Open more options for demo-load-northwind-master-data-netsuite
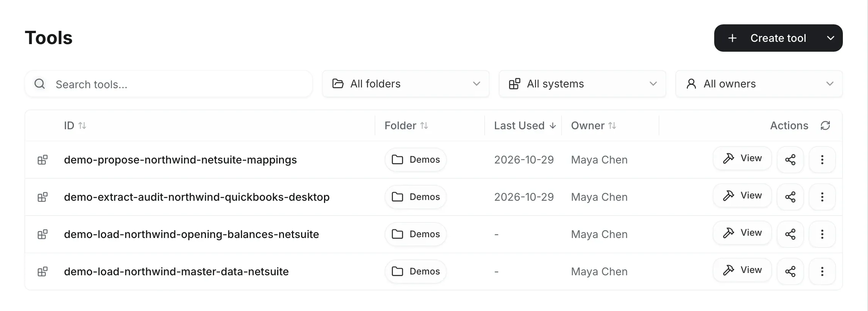This screenshot has width=868, height=311. click(x=822, y=271)
